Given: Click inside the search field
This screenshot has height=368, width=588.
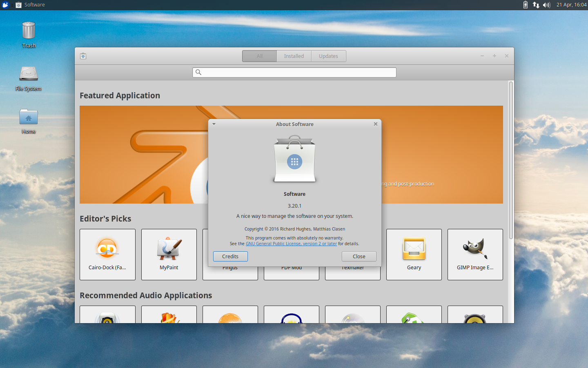Looking at the screenshot, I should (x=294, y=72).
